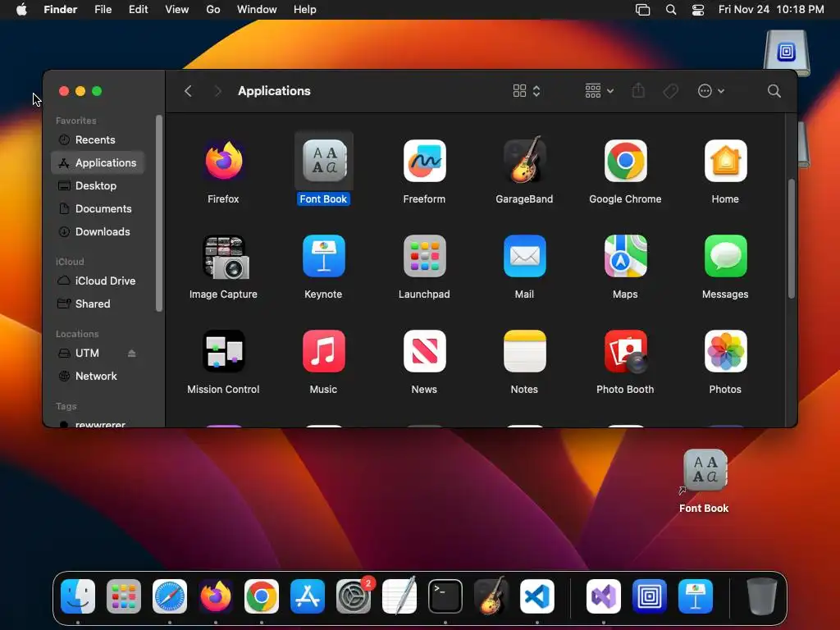Open the Firefox app icon in Applications
The image size is (840, 630).
223,161
